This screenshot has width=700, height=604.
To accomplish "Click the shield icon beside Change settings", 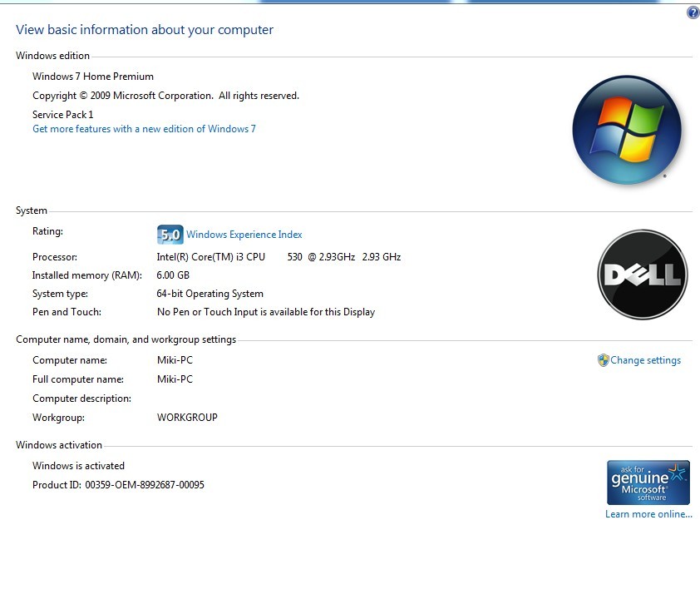I will [x=603, y=360].
